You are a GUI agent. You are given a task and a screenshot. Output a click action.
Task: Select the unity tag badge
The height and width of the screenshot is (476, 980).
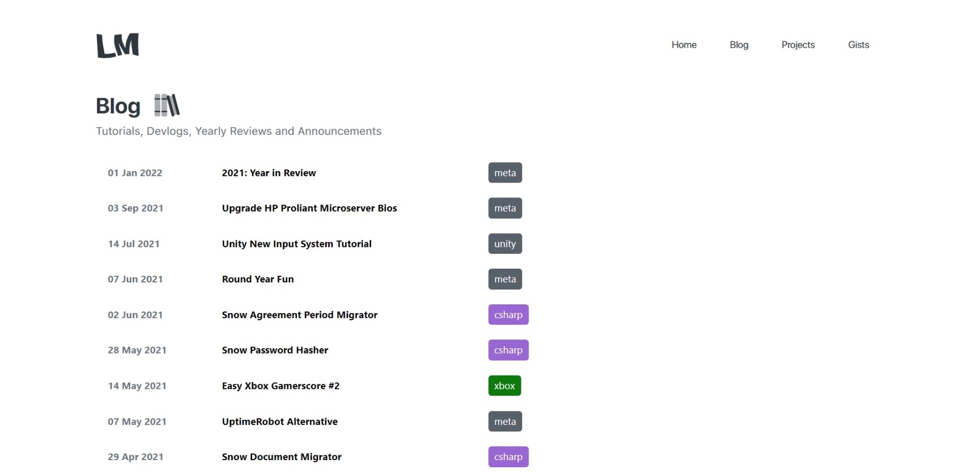point(505,244)
